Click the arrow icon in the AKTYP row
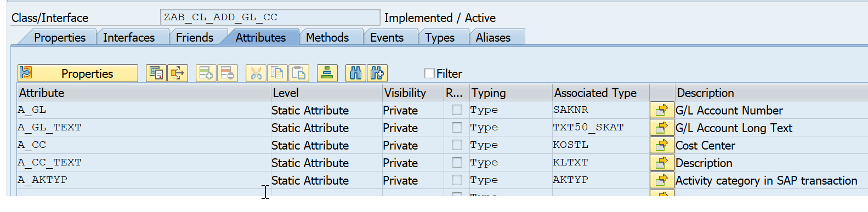The height and width of the screenshot is (212, 868). pyautogui.click(x=662, y=180)
